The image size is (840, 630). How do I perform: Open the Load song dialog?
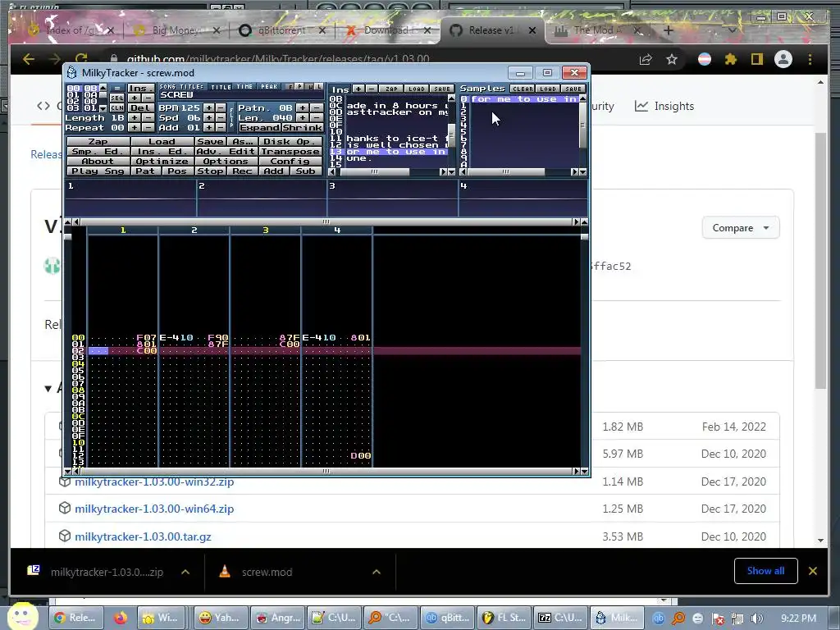162,141
